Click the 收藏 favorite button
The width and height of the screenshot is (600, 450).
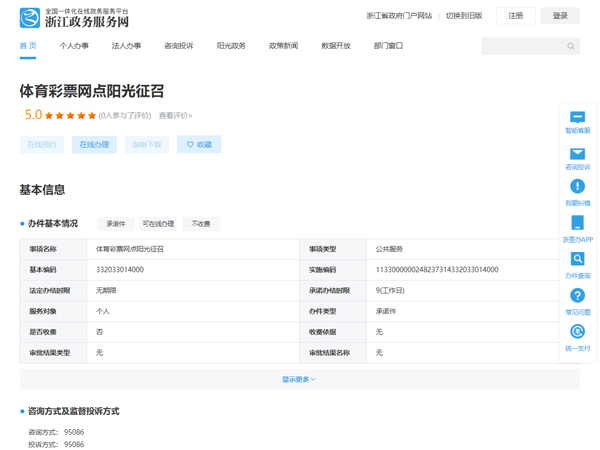click(x=199, y=145)
